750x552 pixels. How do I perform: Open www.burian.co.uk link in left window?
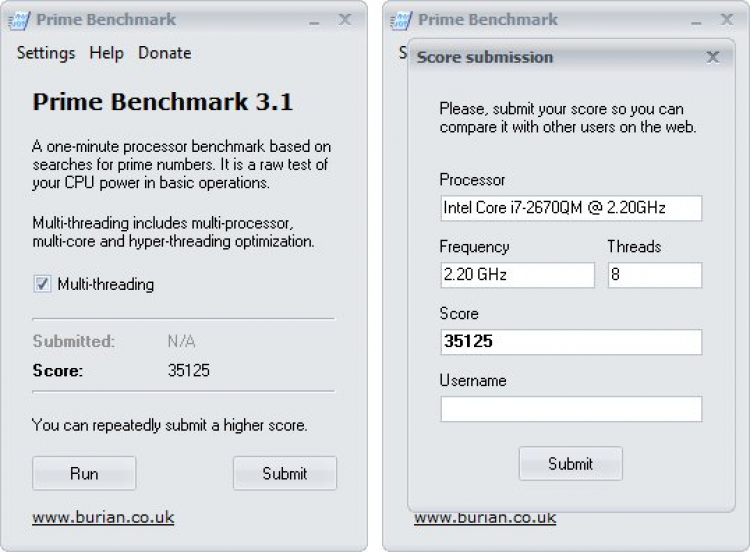[103, 517]
